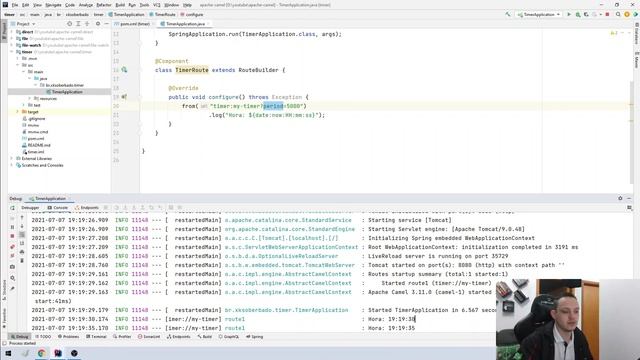Click Pause Program icon in Debug sidebar
Viewport: 640px width, 360px height.
pyautogui.click(x=12, y=227)
